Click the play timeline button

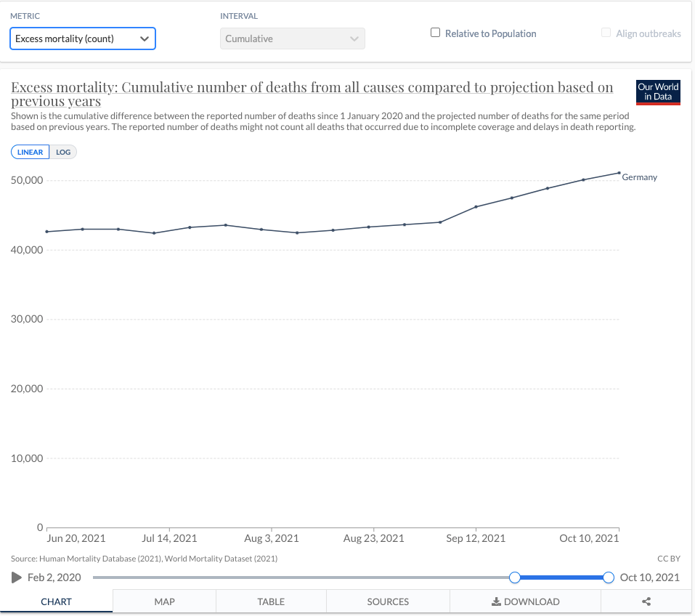pos(17,577)
